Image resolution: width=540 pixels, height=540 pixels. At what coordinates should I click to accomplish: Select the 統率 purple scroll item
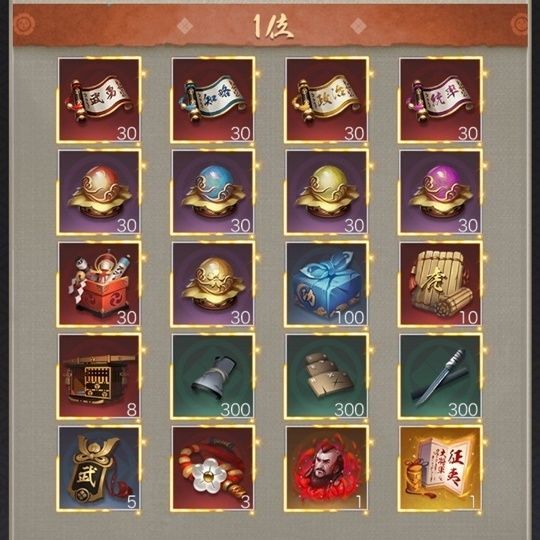440,100
